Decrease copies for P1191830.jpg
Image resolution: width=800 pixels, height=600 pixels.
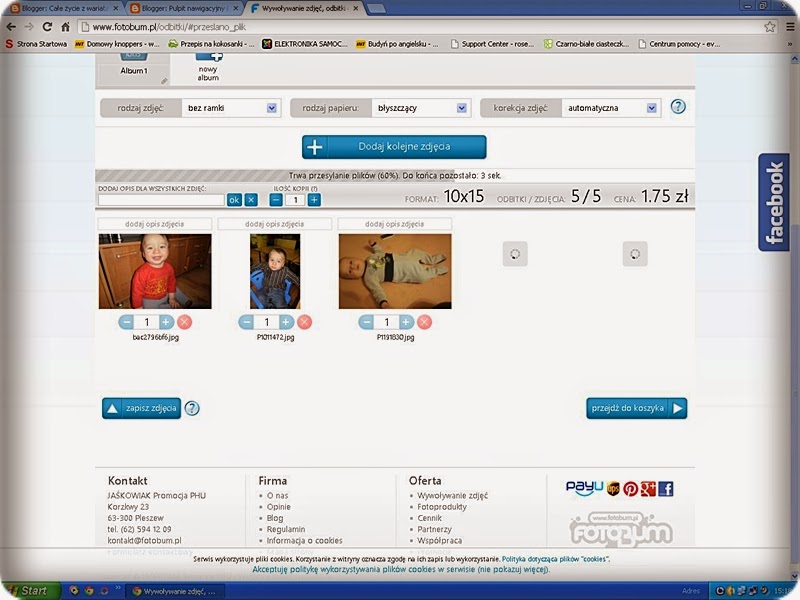tap(366, 322)
